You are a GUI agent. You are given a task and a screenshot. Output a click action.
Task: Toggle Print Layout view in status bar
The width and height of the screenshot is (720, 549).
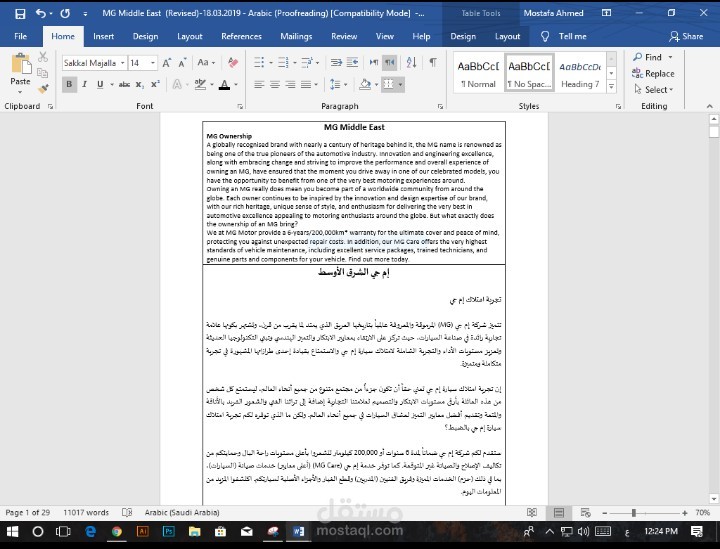pyautogui.click(x=558, y=512)
